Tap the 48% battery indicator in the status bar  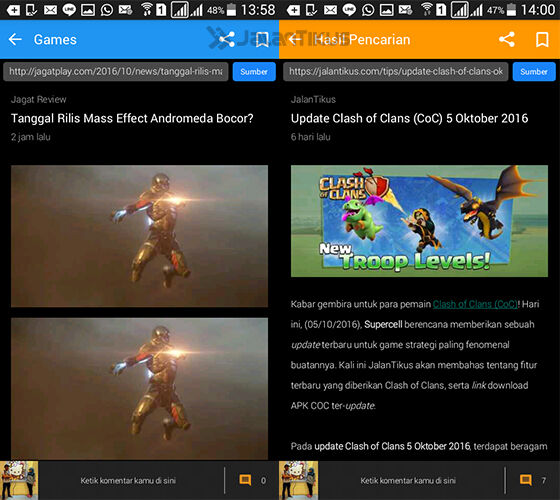point(221,10)
